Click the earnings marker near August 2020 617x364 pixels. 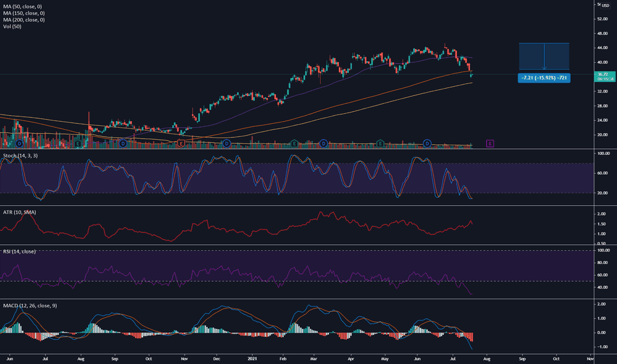(x=78, y=144)
